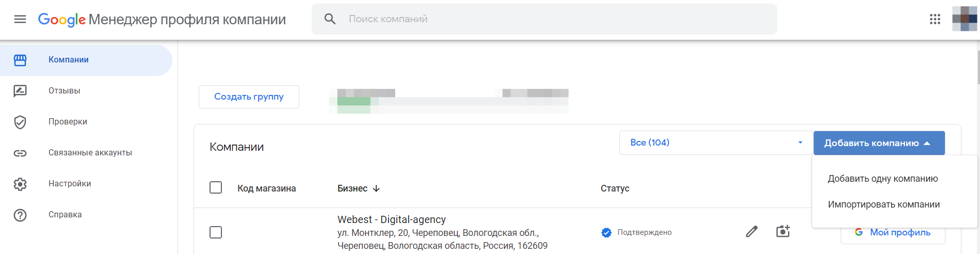The image size is (980, 254).
Task: Collapse the Добавить компанию dropdown button
Action: (879, 143)
